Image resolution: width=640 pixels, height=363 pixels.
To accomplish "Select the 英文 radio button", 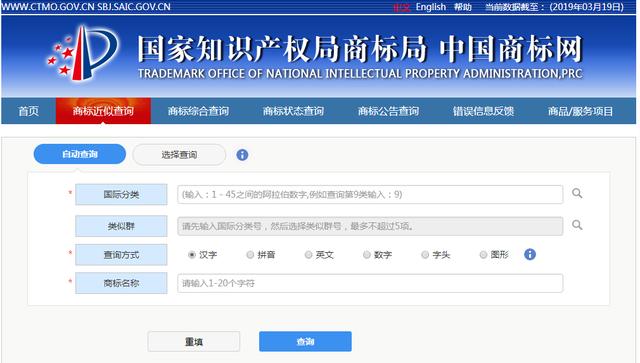I will click(308, 255).
